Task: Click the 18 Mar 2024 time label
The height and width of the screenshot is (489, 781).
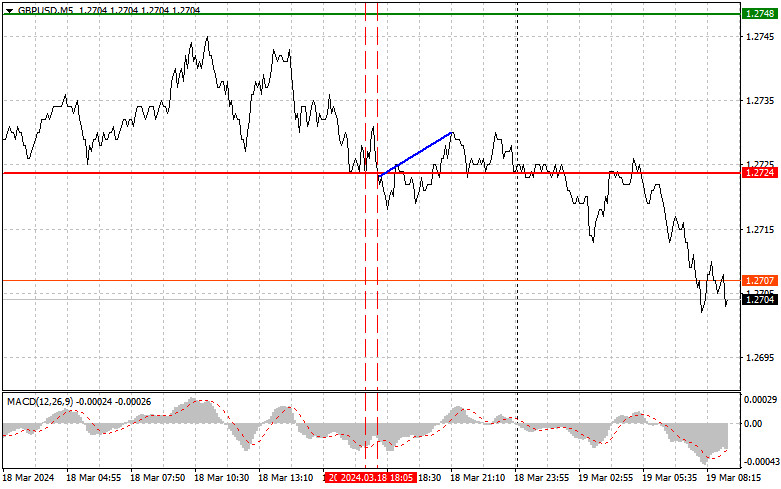Action: click(28, 478)
